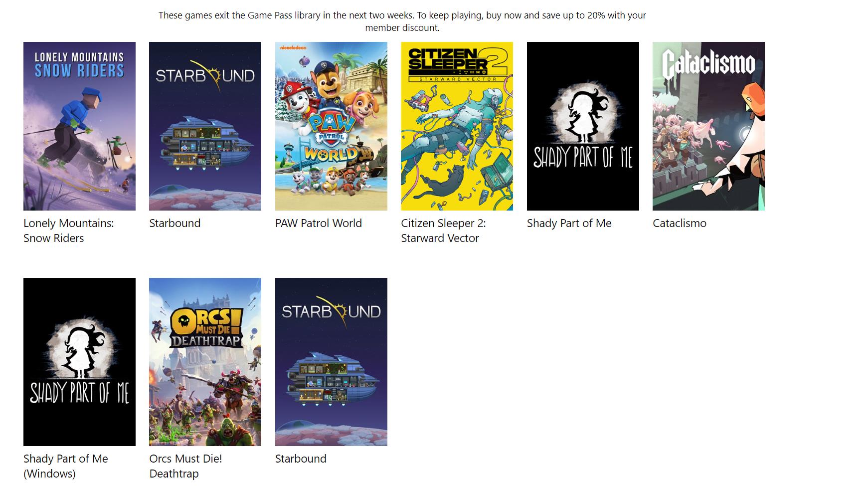This screenshot has width=868, height=486.
Task: Open the Orcs Must Die! Deathtrap title link
Action: tap(185, 466)
